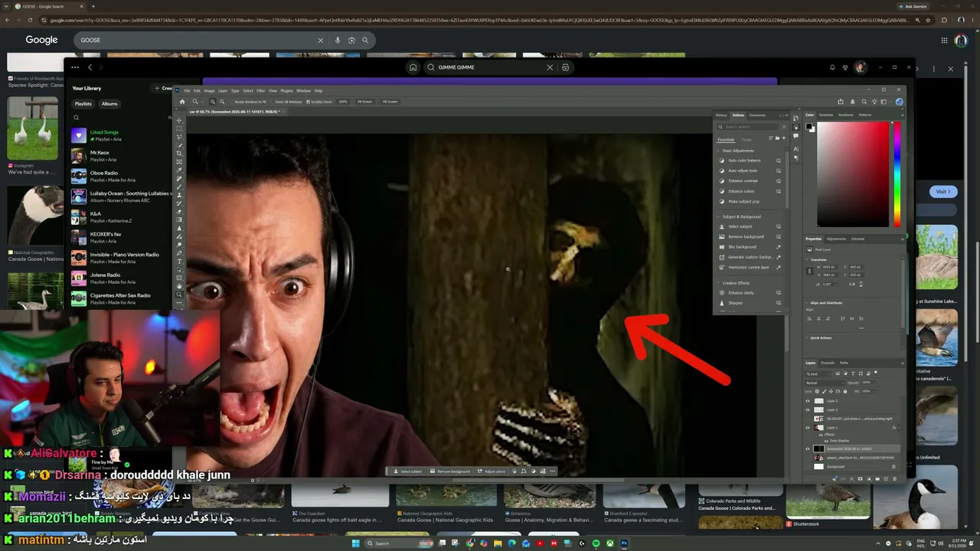Image resolution: width=980 pixels, height=551 pixels.
Task: Pick the Crop tool in Photoshop
Action: 180,154
